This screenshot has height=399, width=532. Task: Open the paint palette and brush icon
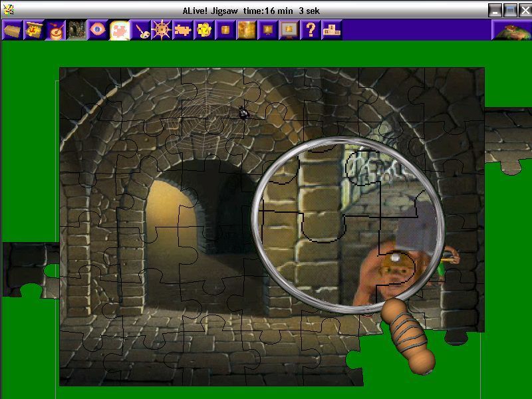(140, 30)
